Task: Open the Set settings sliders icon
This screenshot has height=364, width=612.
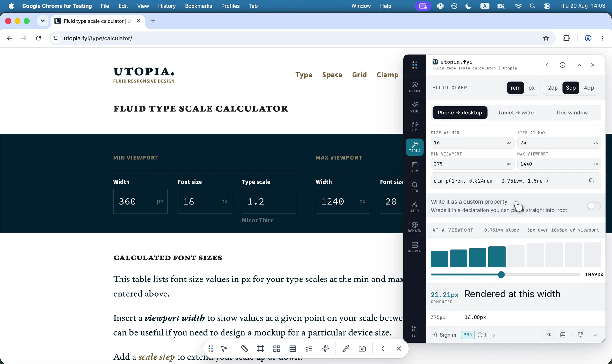Action: click(414, 331)
